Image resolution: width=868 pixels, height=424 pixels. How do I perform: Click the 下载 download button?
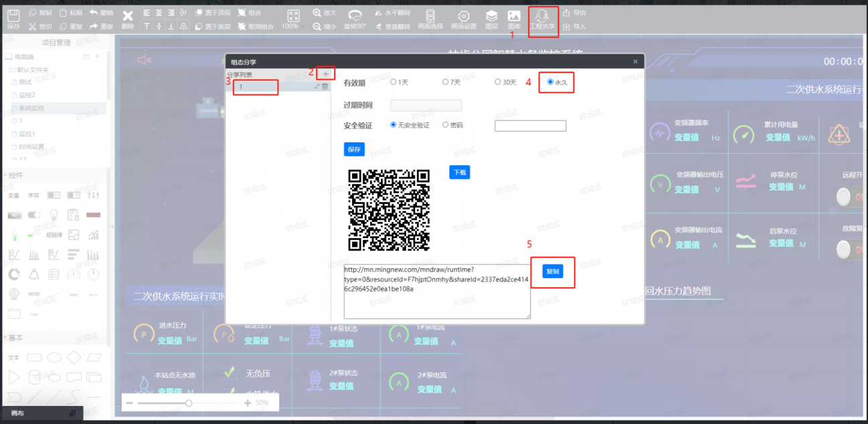(x=460, y=173)
